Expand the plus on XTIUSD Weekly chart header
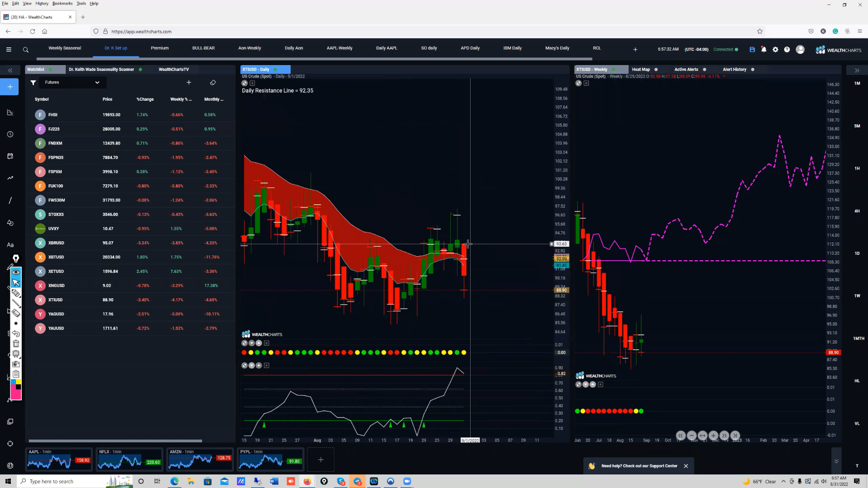Screen dimensions: 868x488 586,83
